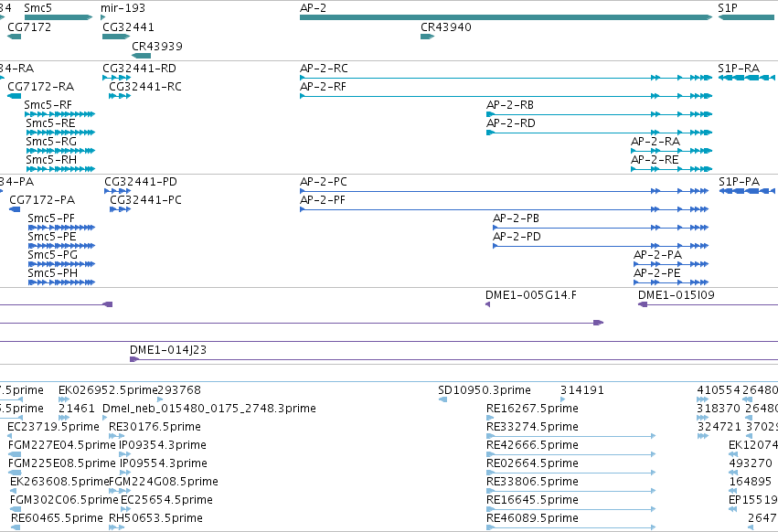Click the IP09354.3prime EST
Viewport: 778px width, 532px height.
coord(125,454)
